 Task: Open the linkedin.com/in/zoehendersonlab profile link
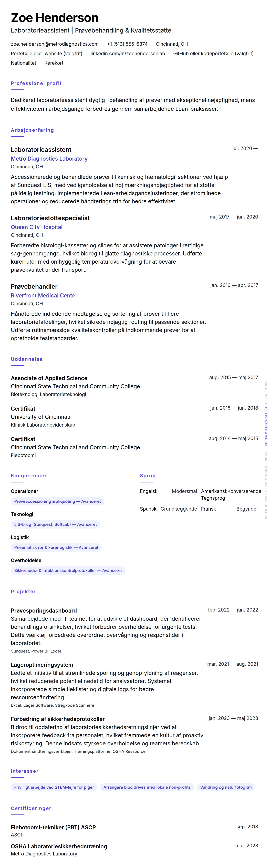[x=127, y=54]
